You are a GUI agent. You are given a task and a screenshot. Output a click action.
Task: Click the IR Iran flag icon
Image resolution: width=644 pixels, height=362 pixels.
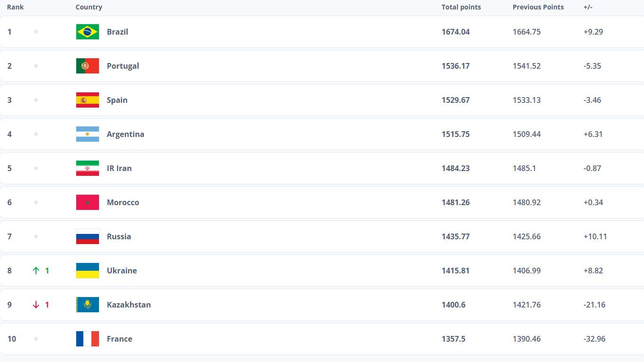[88, 168]
